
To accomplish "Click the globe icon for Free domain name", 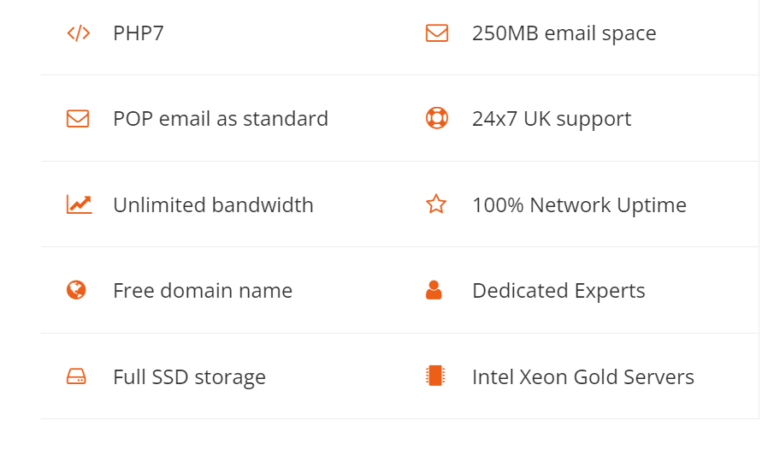I will [x=76, y=291].
